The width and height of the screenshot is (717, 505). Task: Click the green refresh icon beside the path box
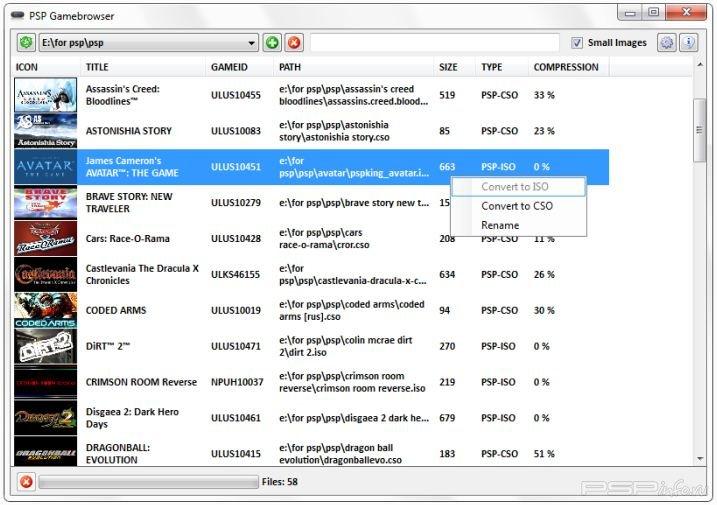[26, 43]
